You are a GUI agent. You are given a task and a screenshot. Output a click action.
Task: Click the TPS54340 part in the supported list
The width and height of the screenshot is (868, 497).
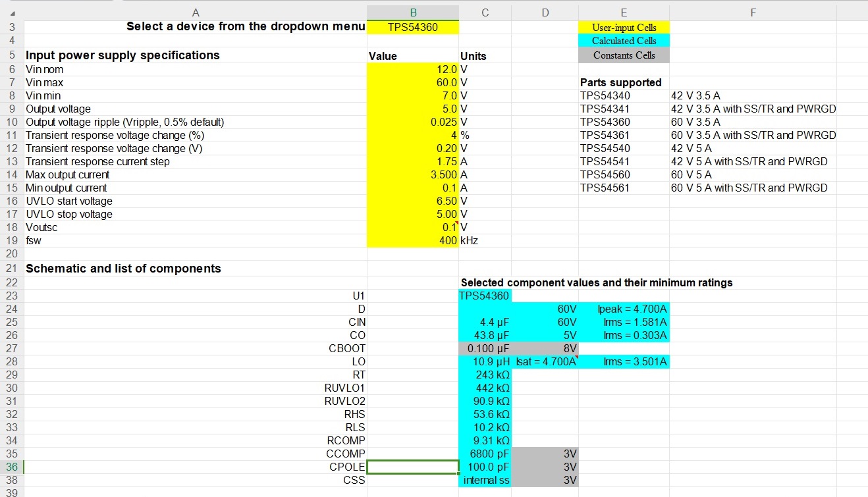[605, 95]
